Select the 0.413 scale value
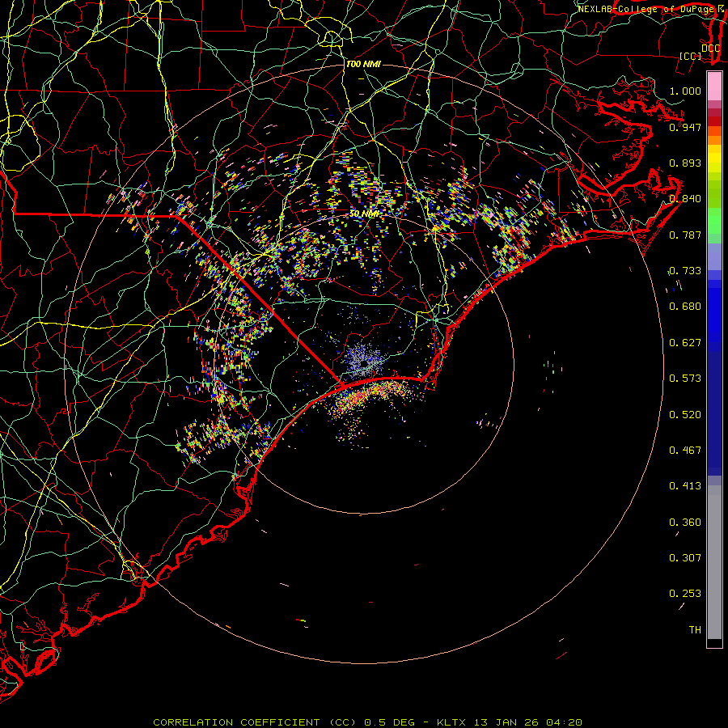 click(685, 486)
